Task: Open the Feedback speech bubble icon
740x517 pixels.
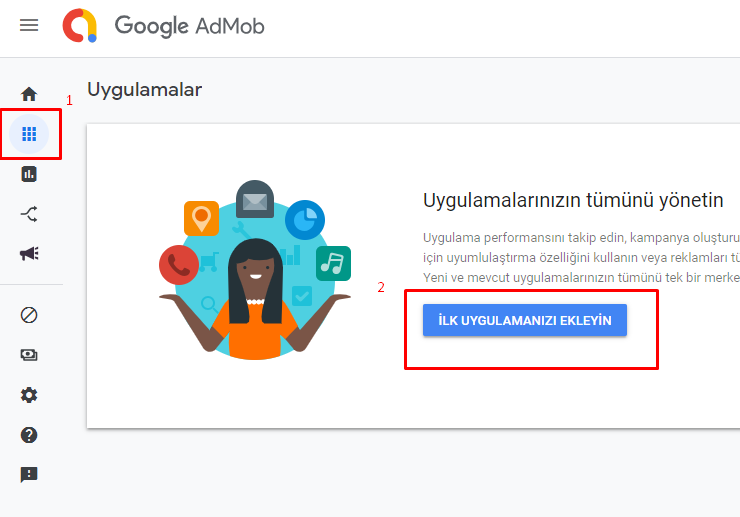Action: [x=29, y=475]
